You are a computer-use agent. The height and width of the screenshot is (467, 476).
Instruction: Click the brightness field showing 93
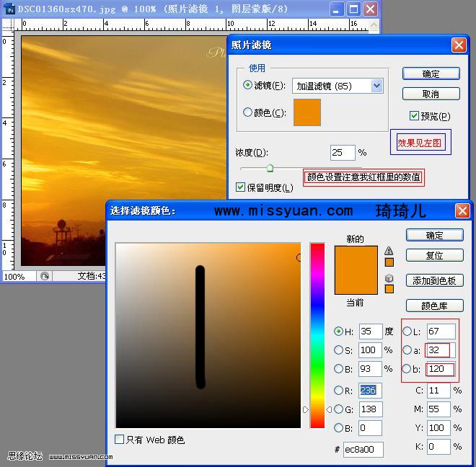click(x=370, y=369)
